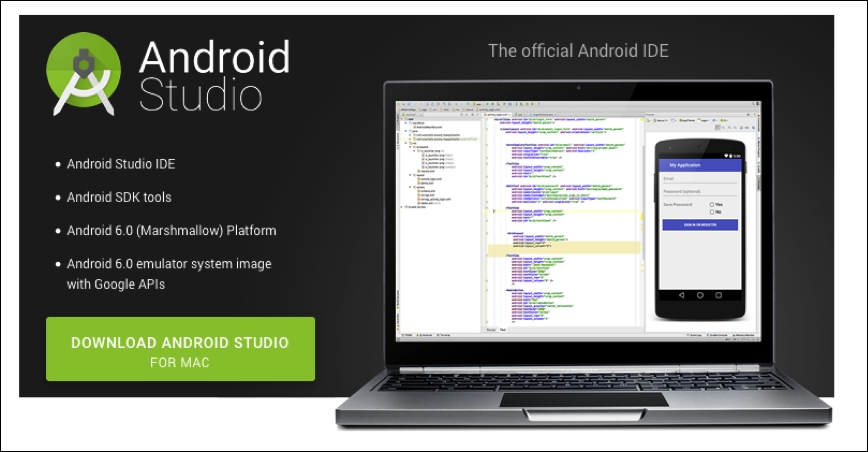Click 'Android 6.0 (Marshmallow) Platform' text
Image resolution: width=868 pixels, height=452 pixels.
click(172, 230)
